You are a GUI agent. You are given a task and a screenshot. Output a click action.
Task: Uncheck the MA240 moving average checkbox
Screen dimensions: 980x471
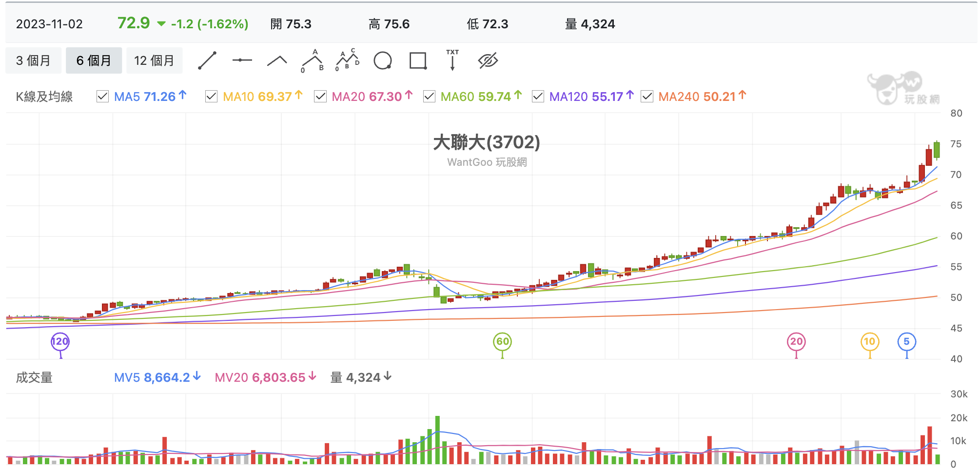647,97
